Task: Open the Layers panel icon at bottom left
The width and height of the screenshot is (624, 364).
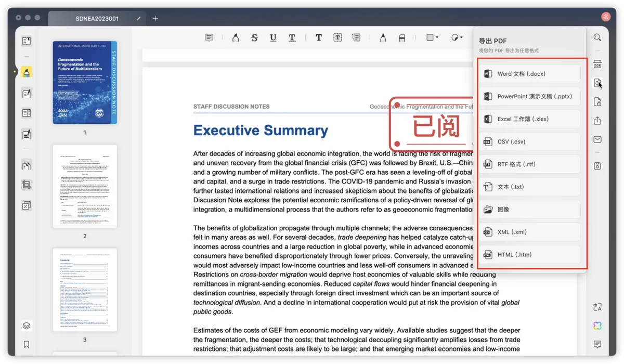Action: click(27, 326)
